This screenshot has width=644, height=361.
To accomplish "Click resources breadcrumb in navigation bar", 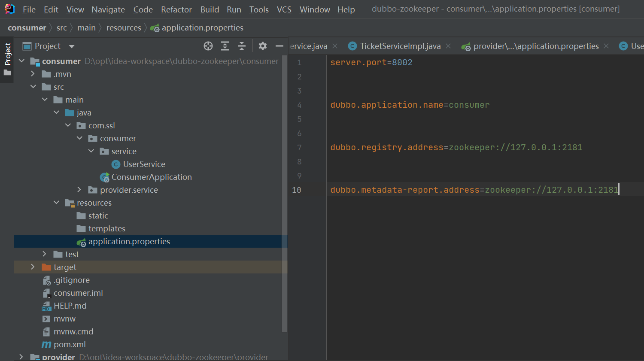I will [124, 28].
